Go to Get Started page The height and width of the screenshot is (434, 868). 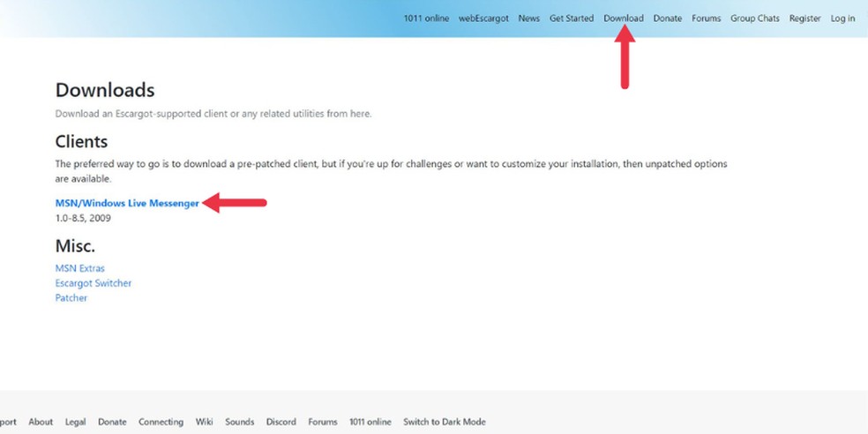point(572,19)
